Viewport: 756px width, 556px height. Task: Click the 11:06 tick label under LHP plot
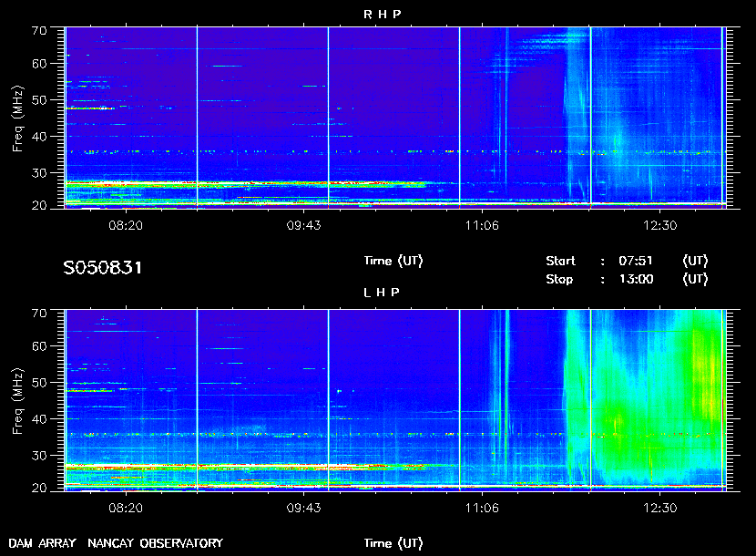tap(482, 509)
